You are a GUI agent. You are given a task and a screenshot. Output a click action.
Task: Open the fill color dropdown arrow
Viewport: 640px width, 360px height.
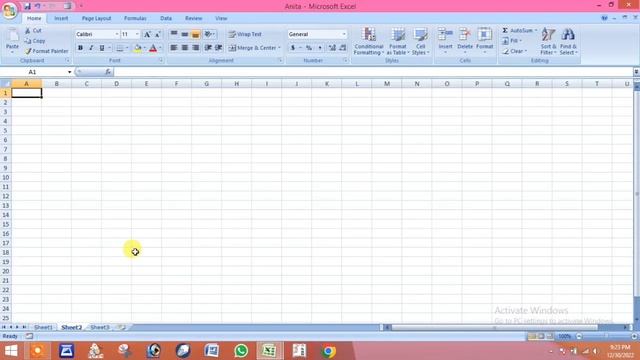tap(144, 48)
